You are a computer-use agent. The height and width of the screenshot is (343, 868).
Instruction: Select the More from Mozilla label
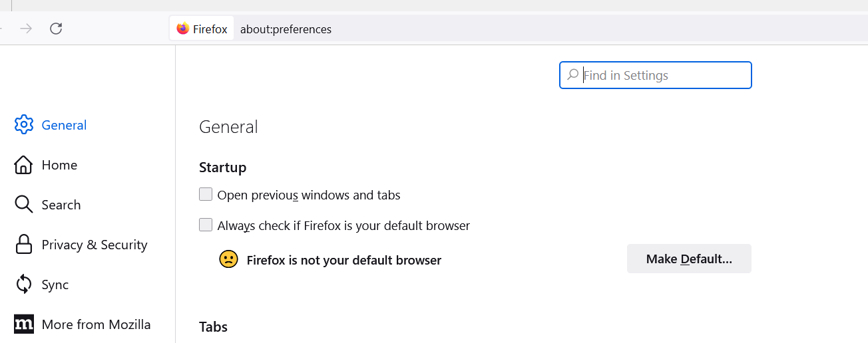click(96, 324)
